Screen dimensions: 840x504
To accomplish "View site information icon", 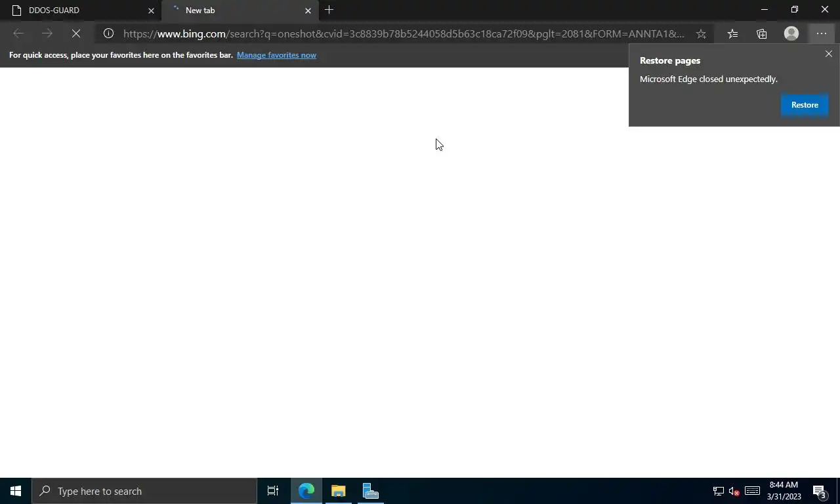I will [109, 33].
